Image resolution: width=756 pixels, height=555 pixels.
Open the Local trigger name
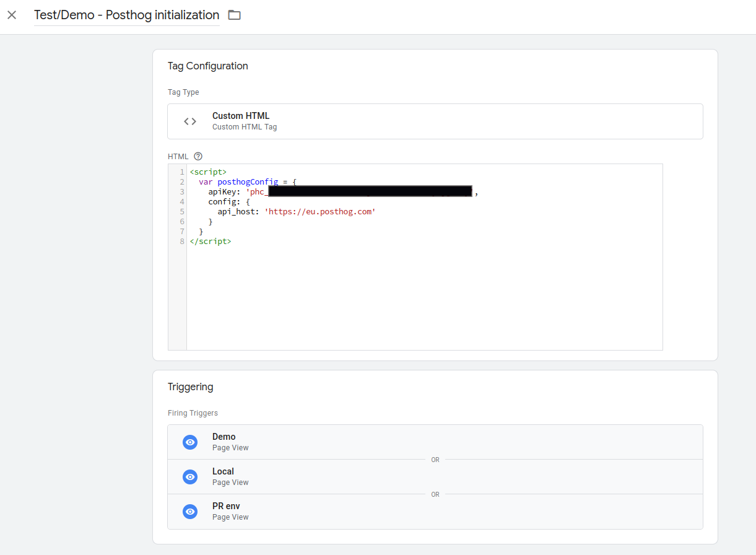[x=223, y=471]
